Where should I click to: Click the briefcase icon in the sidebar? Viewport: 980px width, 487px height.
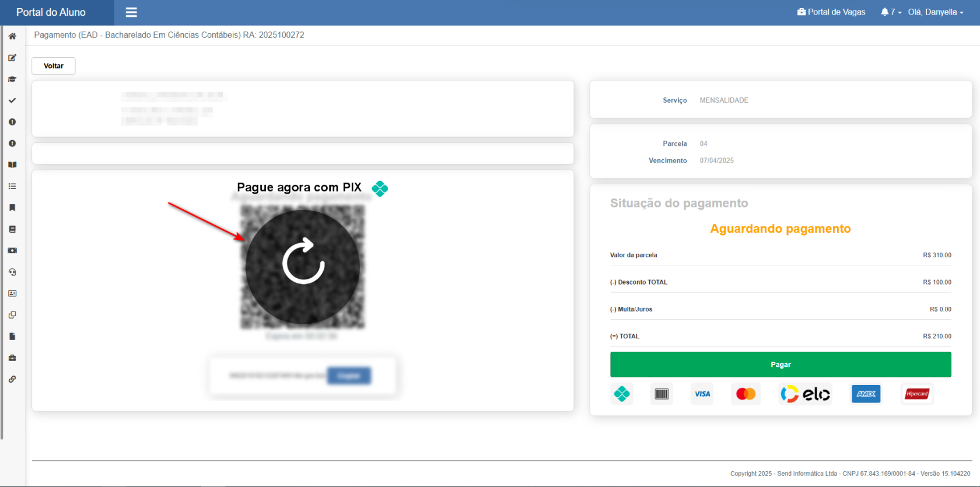pyautogui.click(x=12, y=358)
